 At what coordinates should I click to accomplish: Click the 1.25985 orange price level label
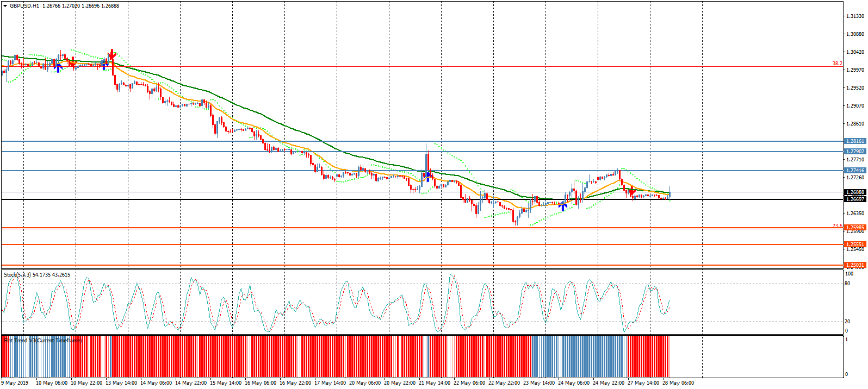tap(855, 228)
